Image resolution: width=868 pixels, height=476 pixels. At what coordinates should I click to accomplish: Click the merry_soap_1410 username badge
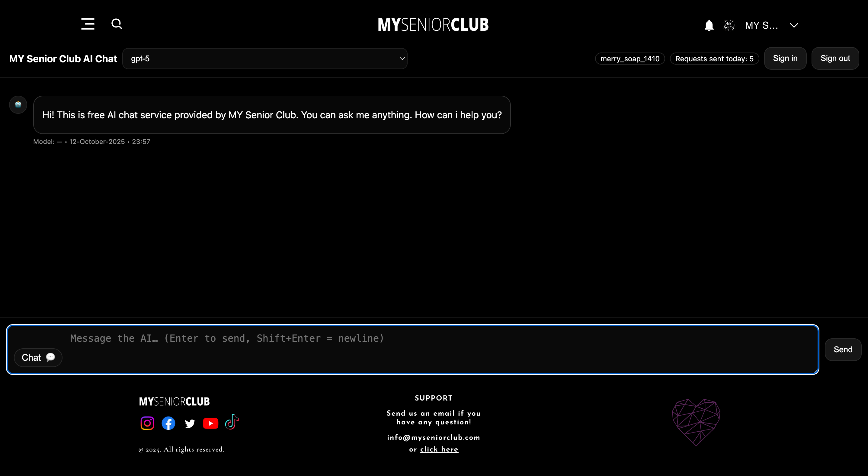click(x=630, y=59)
